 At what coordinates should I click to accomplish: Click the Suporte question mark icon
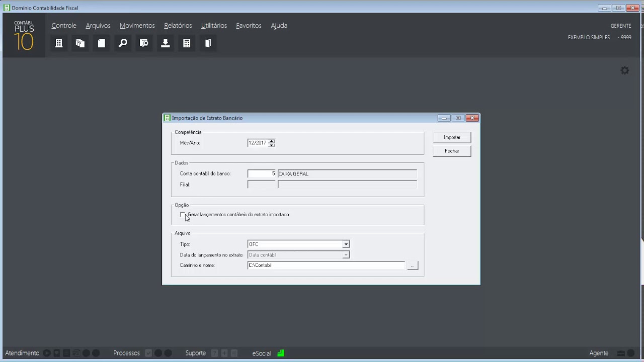(x=215, y=353)
